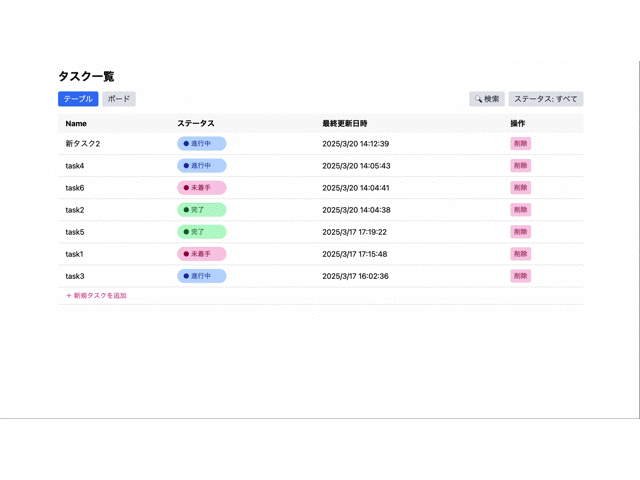Select the task name task4
The image size is (640, 480).
[x=75, y=166]
